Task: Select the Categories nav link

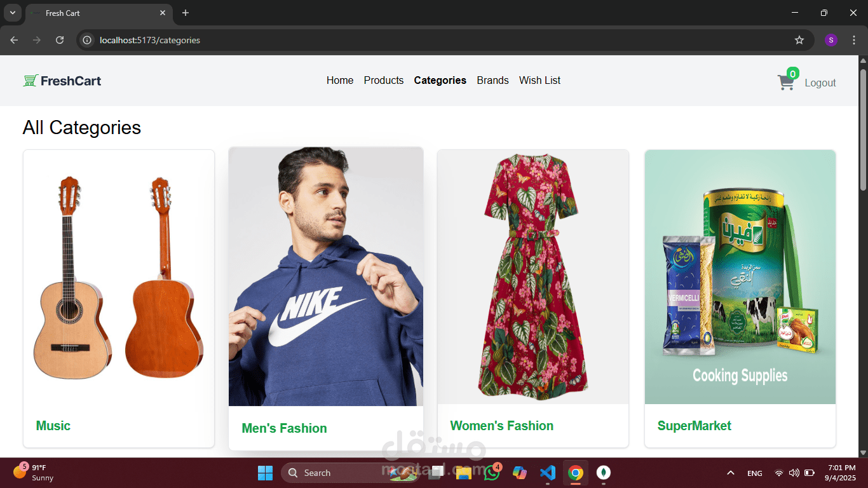Action: (440, 81)
